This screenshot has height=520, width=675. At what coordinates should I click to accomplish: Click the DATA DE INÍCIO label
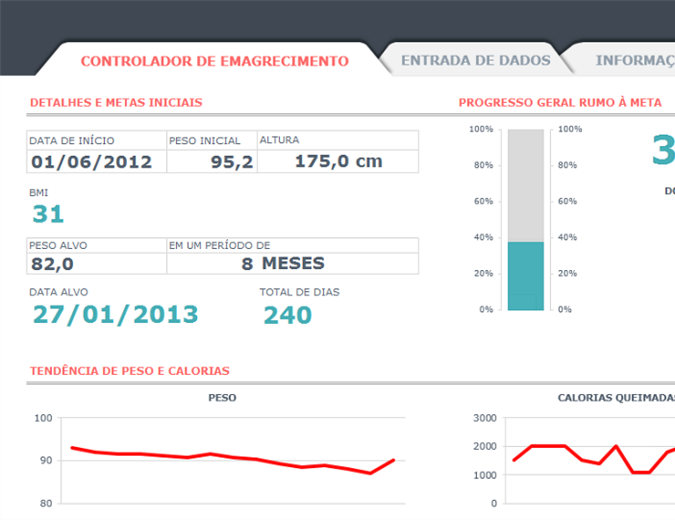[72, 141]
